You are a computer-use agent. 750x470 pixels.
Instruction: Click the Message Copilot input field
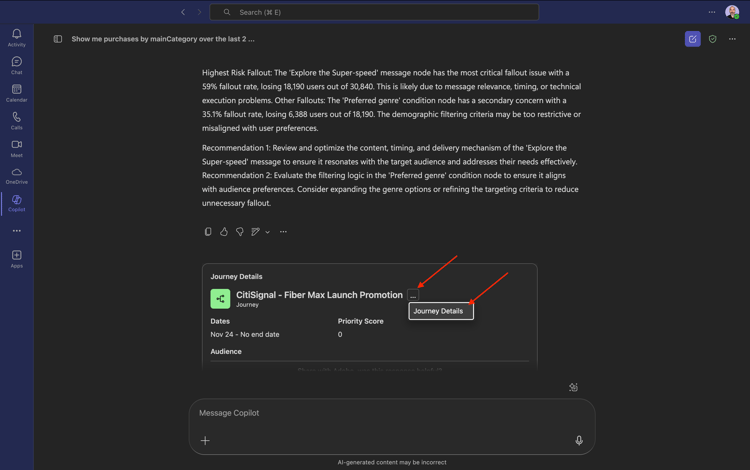[392, 413]
